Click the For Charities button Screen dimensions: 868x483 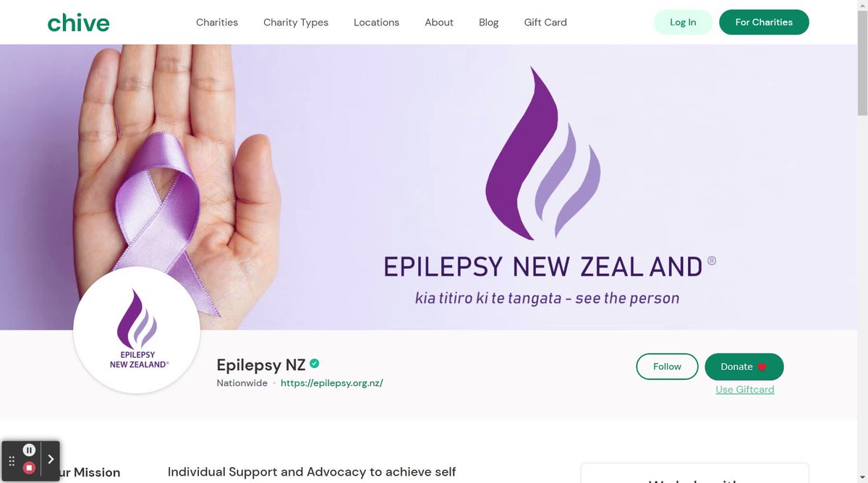(764, 22)
